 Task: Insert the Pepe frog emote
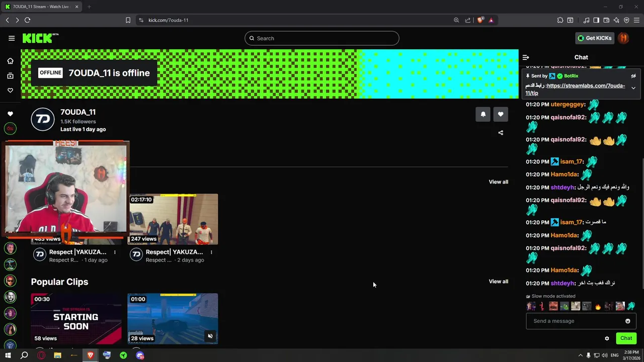[565, 306]
